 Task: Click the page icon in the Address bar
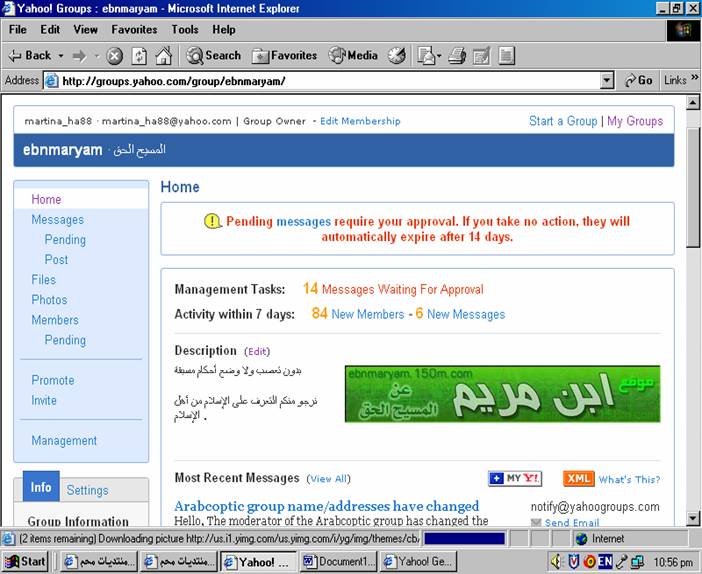click(x=51, y=81)
